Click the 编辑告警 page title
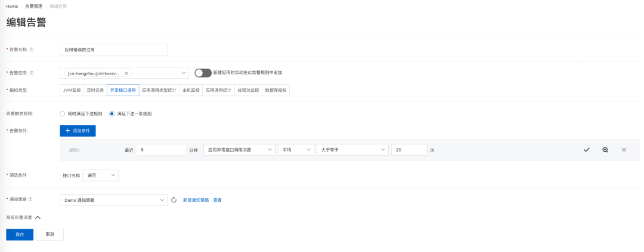This screenshot has width=644, height=252. click(x=26, y=23)
